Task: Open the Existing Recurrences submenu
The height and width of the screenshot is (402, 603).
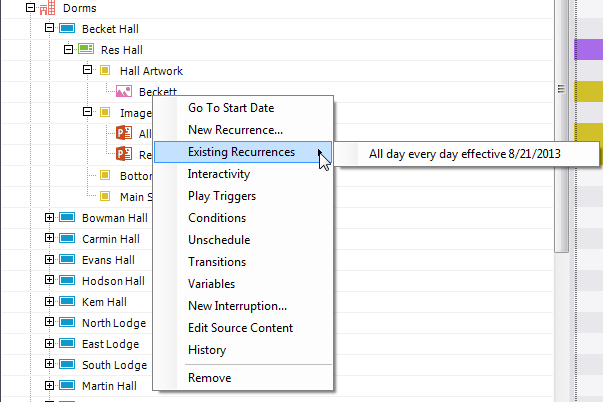Action: coord(243,152)
